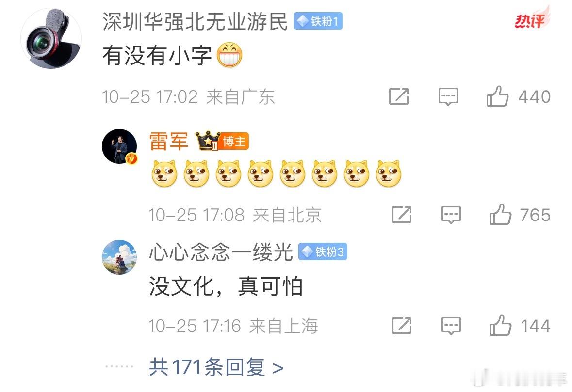
Task: Reply to 雷军's doge comment
Action: click(x=451, y=215)
